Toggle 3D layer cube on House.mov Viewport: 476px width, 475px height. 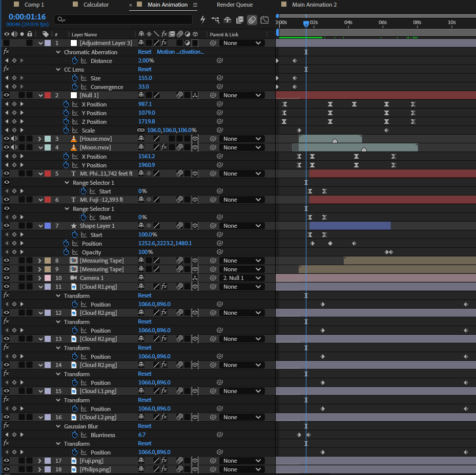[x=195, y=139]
